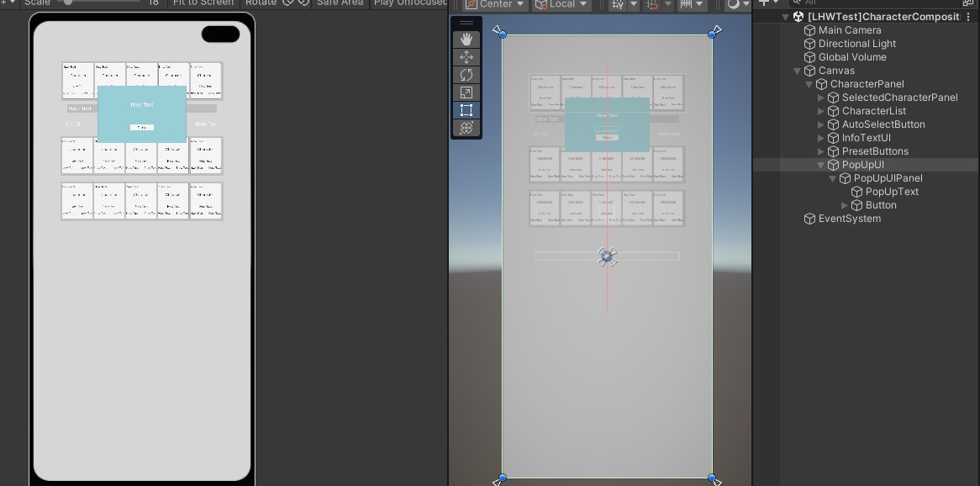Open the Play Unfocused dropdown
Image resolution: width=980 pixels, height=486 pixels.
(x=410, y=3)
